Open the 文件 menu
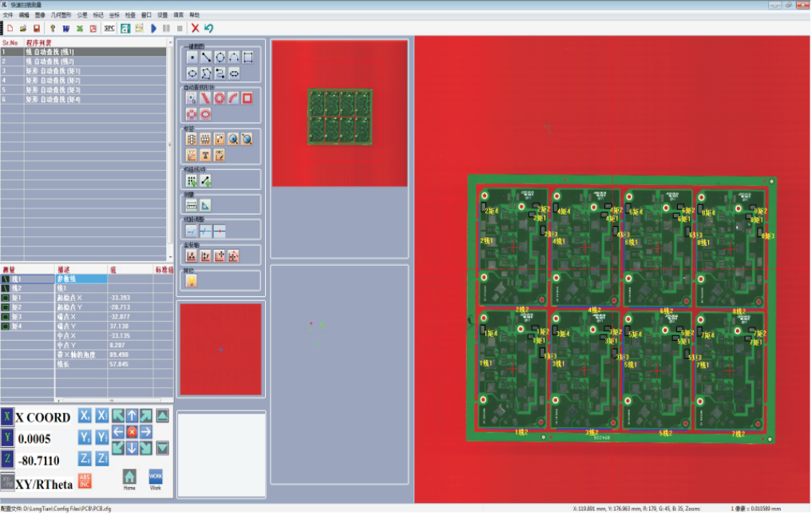 click(10, 14)
